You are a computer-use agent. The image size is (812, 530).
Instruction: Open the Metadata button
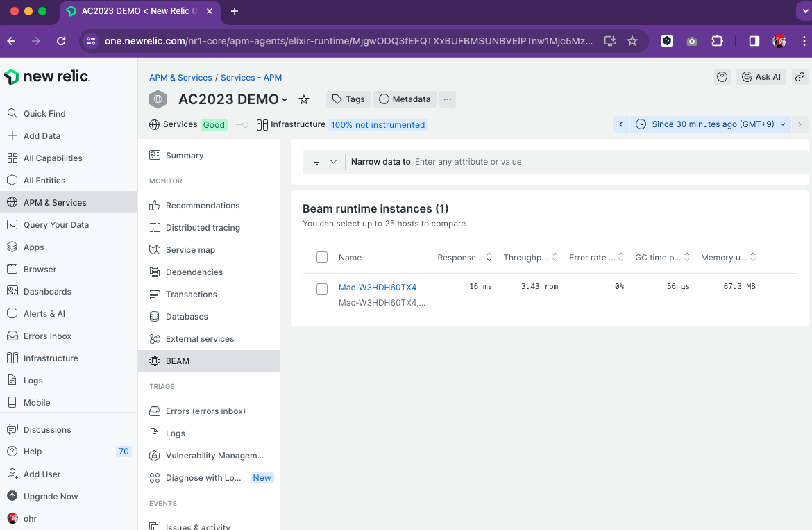pos(405,99)
